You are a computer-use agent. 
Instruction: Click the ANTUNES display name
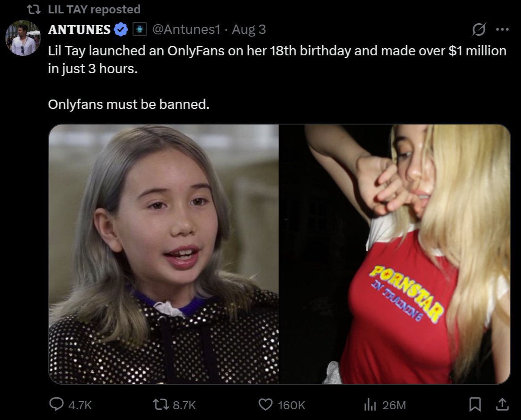pyautogui.click(x=79, y=29)
